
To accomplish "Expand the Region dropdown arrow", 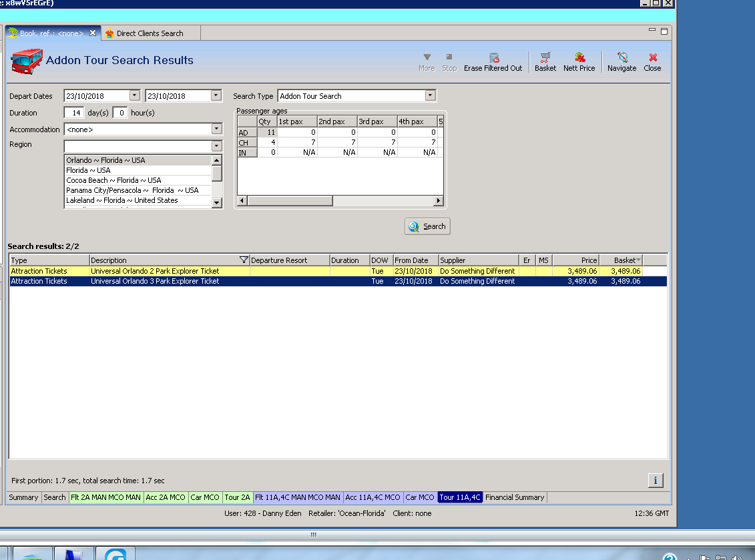I will point(216,146).
